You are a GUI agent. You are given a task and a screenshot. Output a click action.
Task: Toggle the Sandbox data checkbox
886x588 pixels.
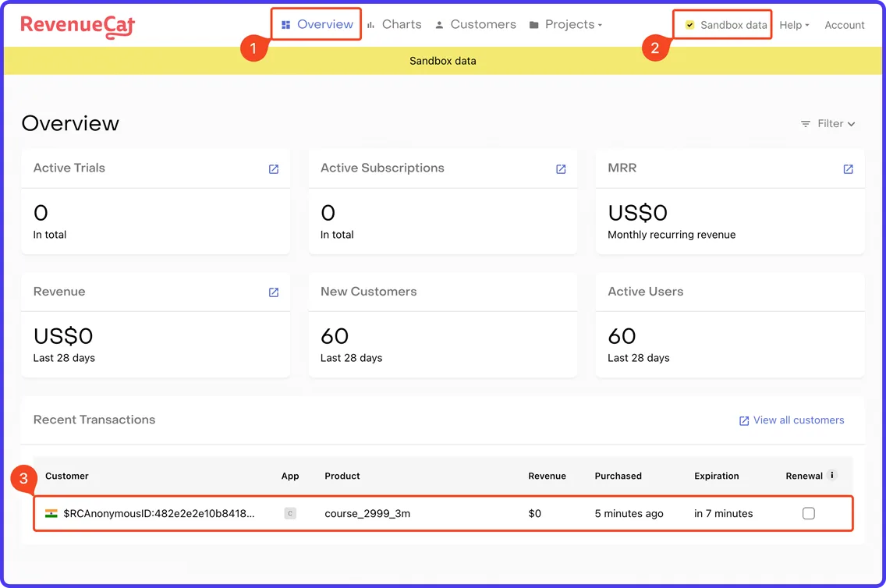(x=689, y=25)
